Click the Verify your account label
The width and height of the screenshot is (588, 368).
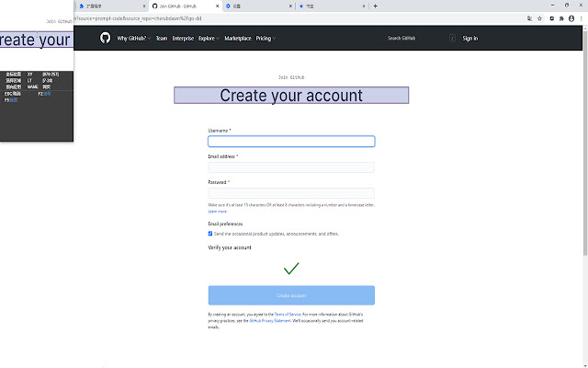coord(230,247)
